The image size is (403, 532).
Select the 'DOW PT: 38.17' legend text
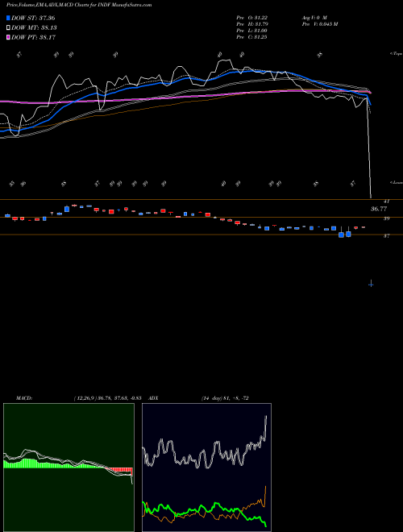pos(33,37)
